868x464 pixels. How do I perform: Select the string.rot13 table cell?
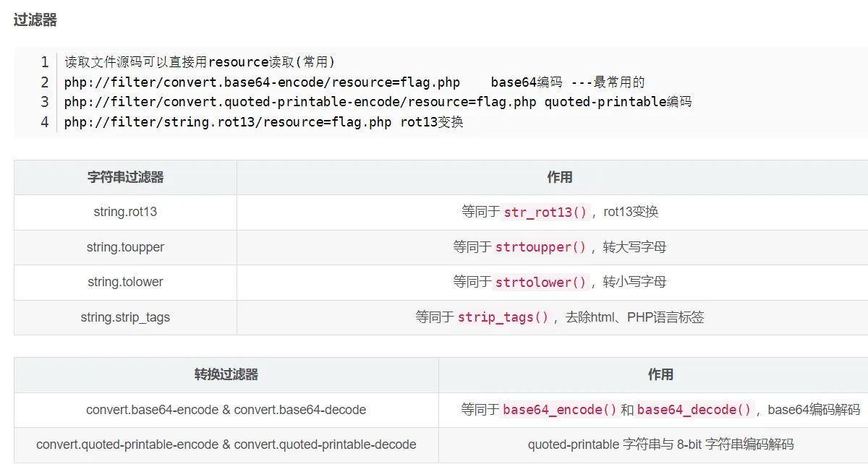pos(125,212)
